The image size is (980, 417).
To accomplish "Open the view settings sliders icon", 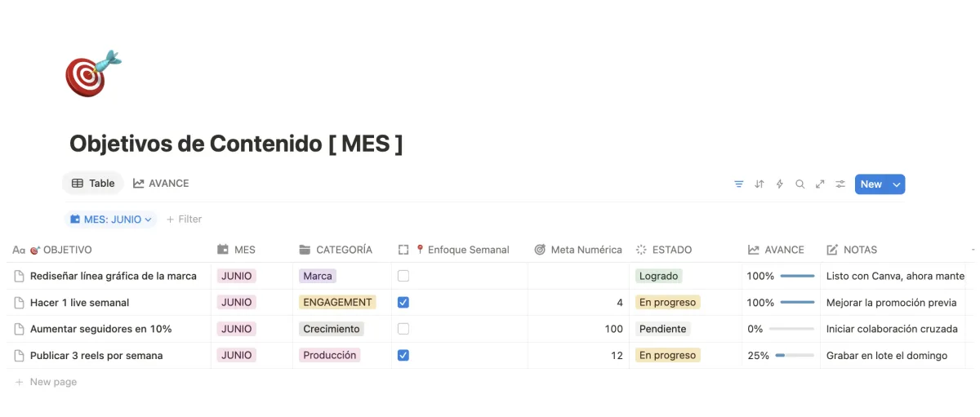I will pos(840,184).
